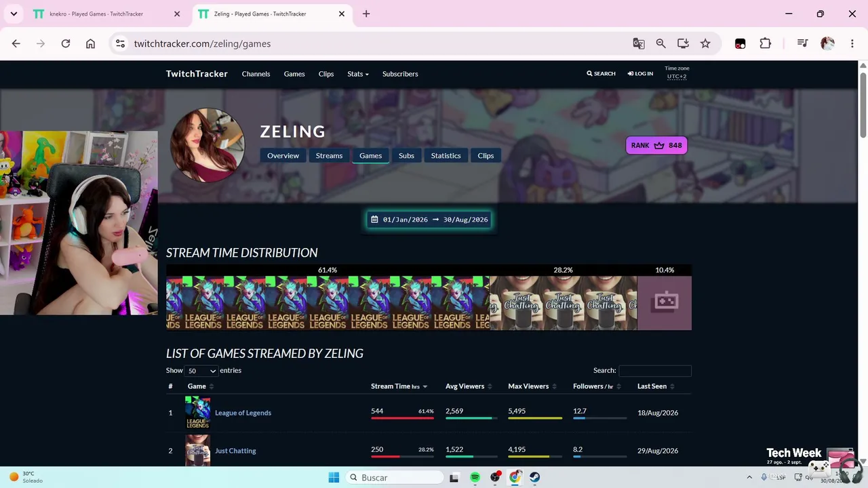Open Channels in the site navigation
The width and height of the screenshot is (868, 488).
coord(256,74)
